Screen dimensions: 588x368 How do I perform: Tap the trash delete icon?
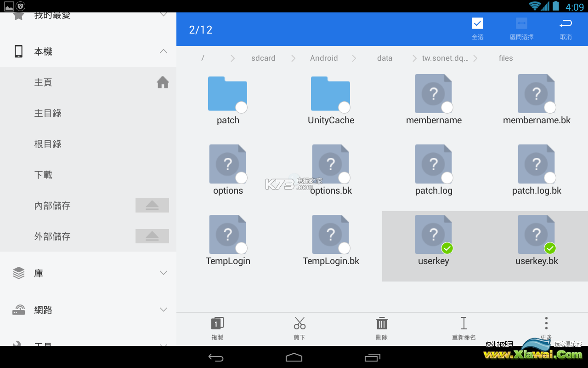point(382,323)
